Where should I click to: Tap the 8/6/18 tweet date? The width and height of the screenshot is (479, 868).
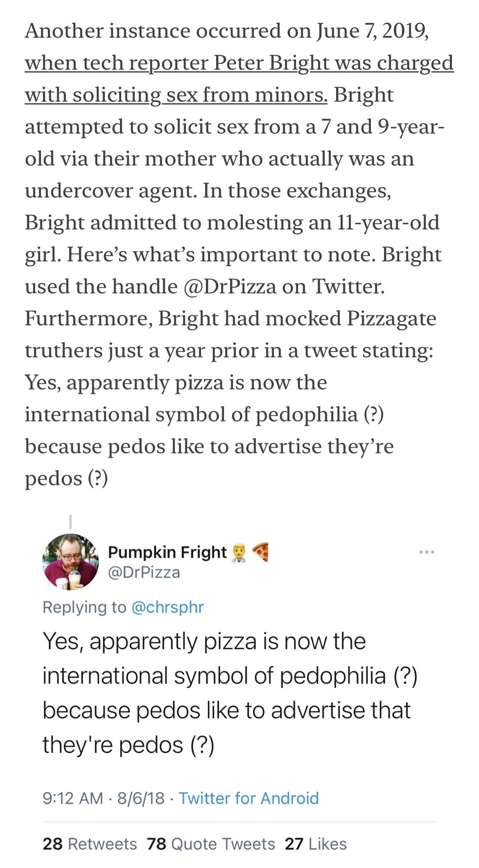pos(141,798)
